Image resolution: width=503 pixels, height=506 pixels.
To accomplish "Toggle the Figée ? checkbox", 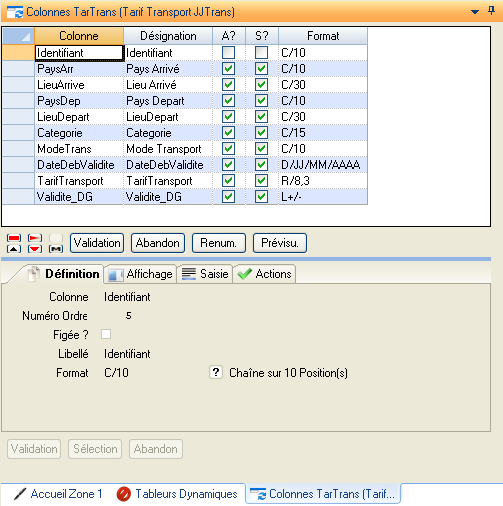I will [x=106, y=334].
